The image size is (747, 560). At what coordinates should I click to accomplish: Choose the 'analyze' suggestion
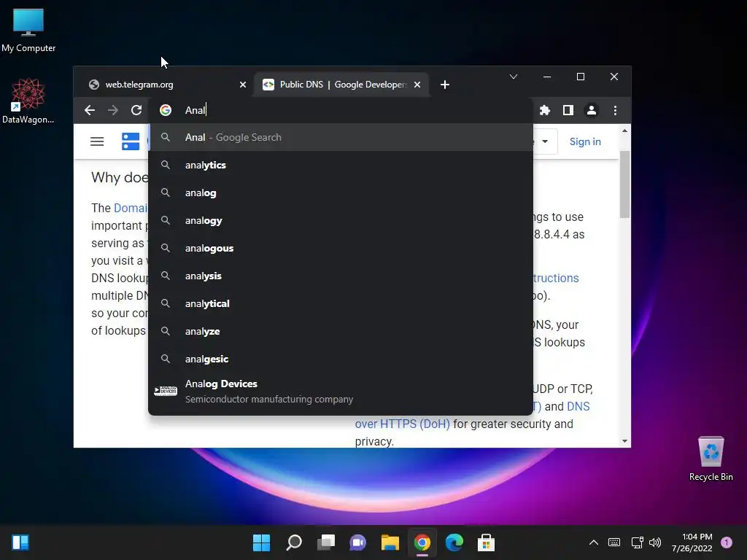coord(341,331)
